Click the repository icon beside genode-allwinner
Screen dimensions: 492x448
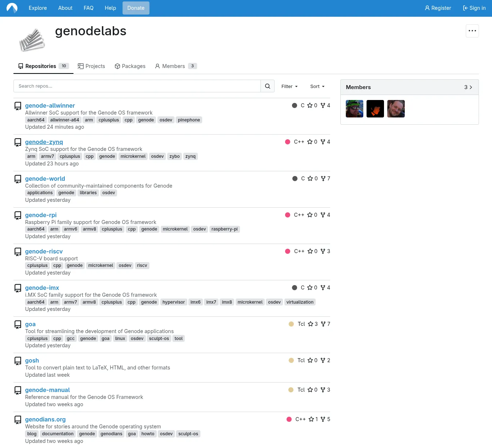pos(18,106)
